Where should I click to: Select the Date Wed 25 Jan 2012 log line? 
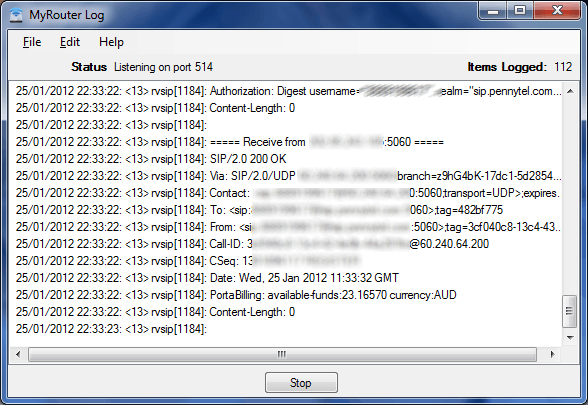[x=207, y=278]
